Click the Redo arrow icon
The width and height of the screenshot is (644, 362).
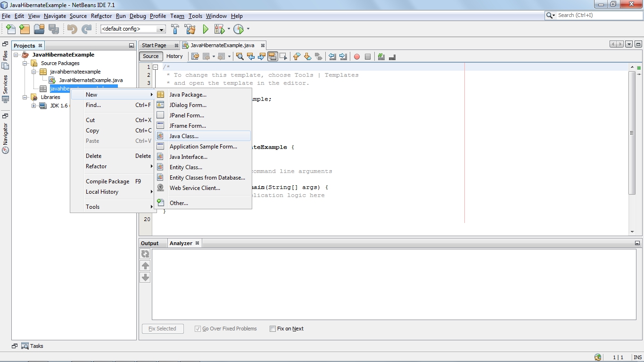[x=87, y=29]
